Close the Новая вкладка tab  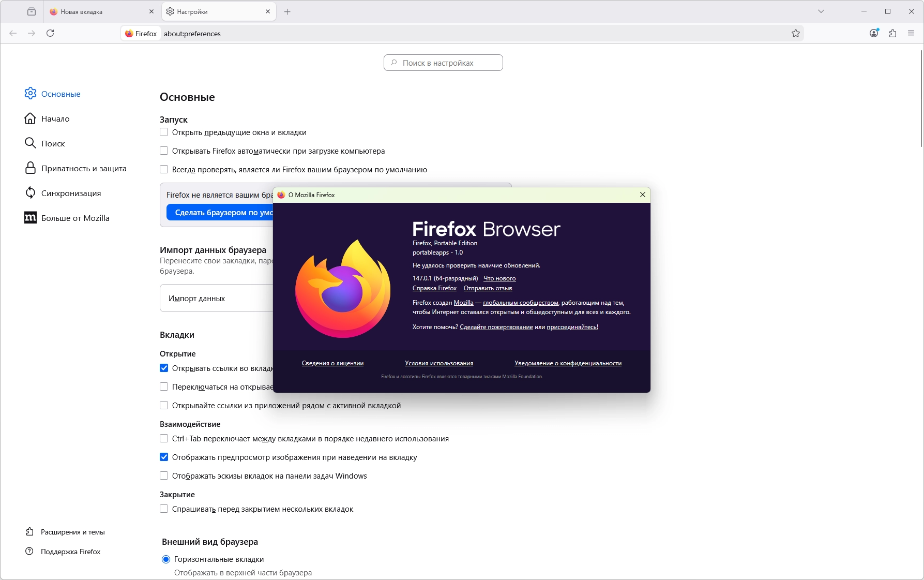[152, 11]
